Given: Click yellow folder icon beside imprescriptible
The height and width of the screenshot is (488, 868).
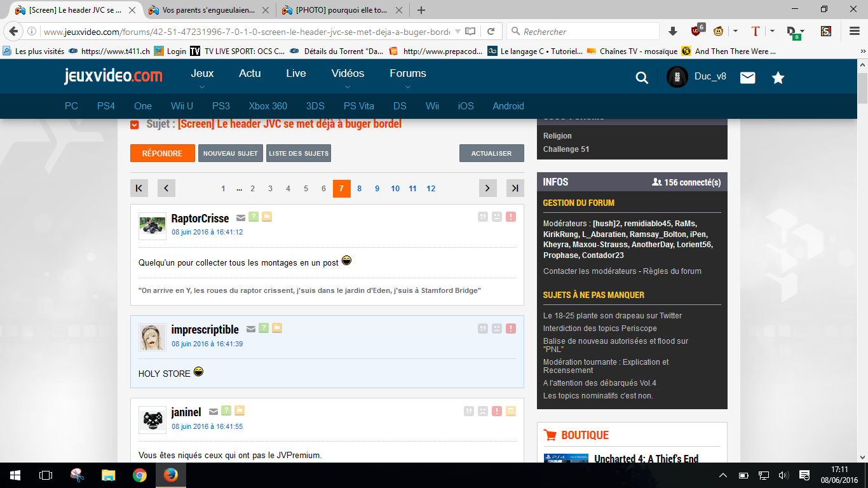Looking at the screenshot, I should tap(277, 328).
